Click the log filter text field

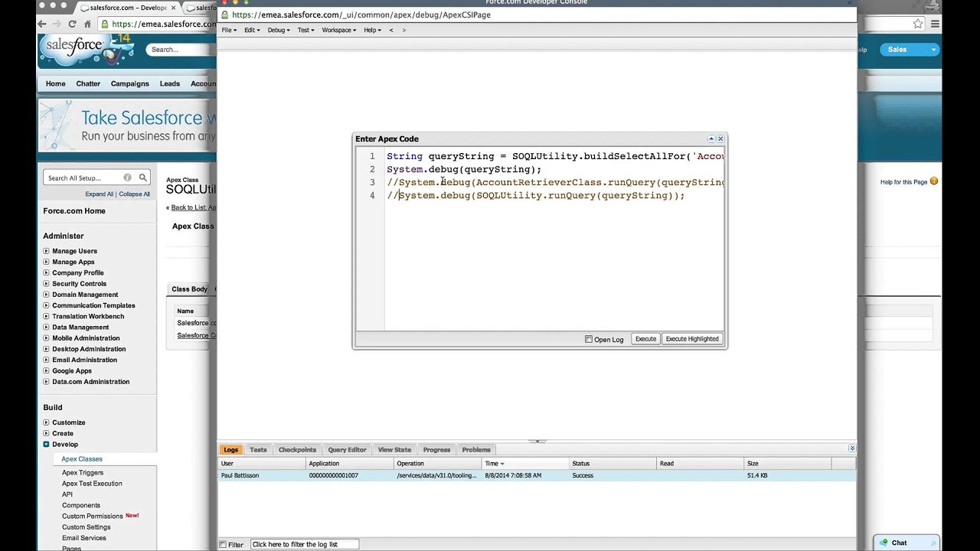[305, 545]
